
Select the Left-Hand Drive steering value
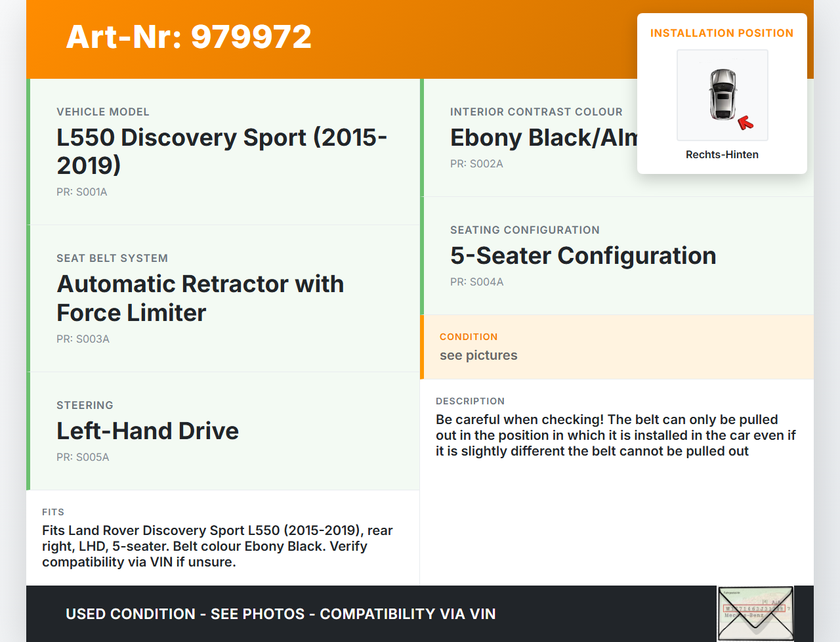point(148,431)
